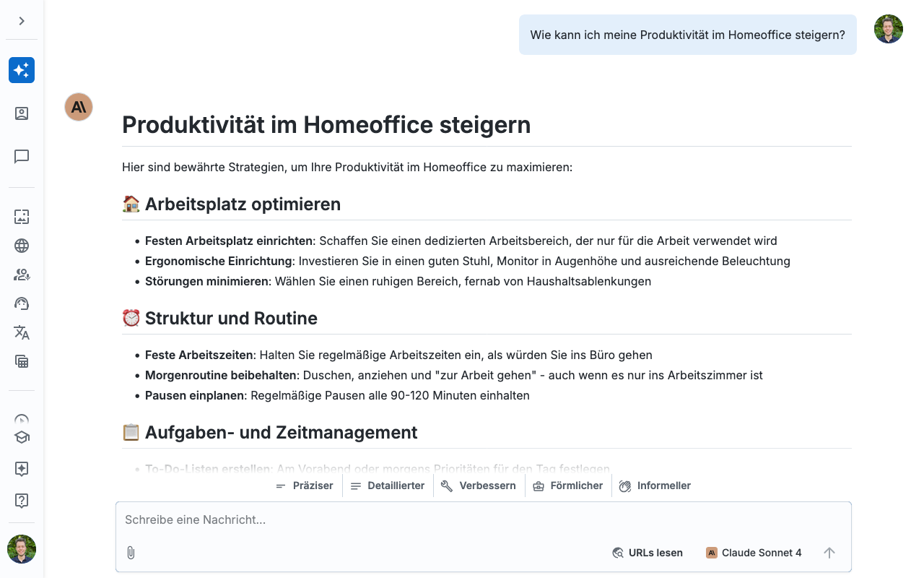Image resolution: width=924 pixels, height=578 pixels.
Task: Click the globe web icon in sidebar
Action: pyautogui.click(x=22, y=246)
